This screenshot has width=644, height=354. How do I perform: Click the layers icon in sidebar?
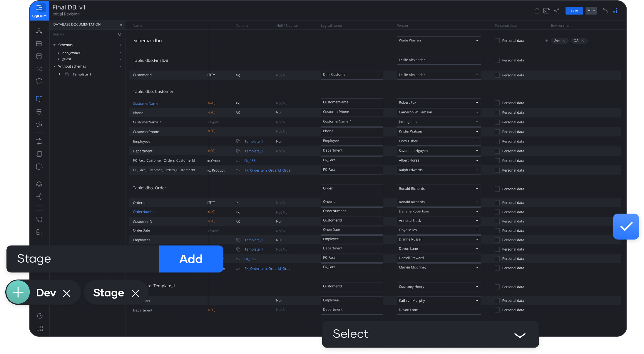click(39, 184)
